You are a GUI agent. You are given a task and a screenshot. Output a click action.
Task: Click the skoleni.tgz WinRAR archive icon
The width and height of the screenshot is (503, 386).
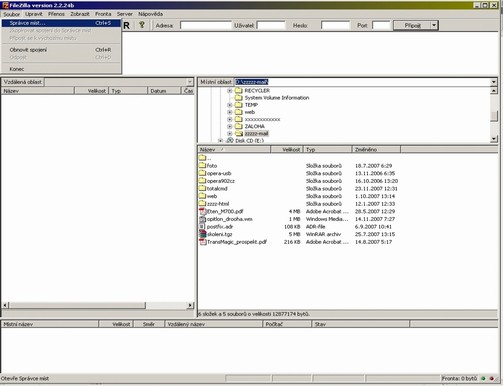[203, 234]
